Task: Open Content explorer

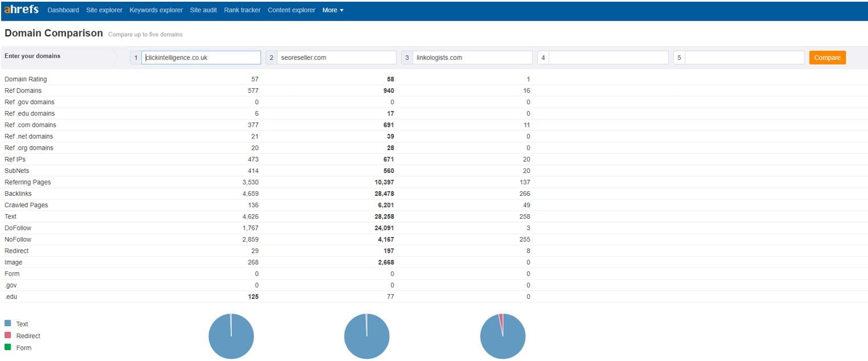Action: (x=291, y=10)
